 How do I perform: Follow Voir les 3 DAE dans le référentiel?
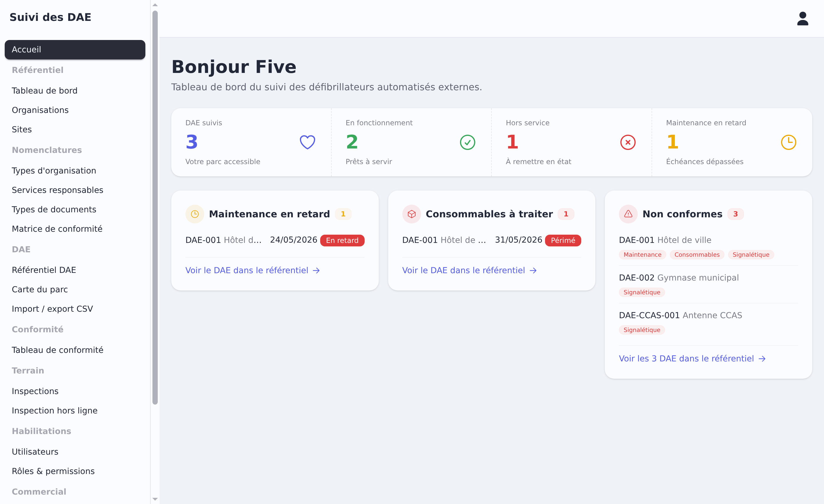pyautogui.click(x=692, y=358)
